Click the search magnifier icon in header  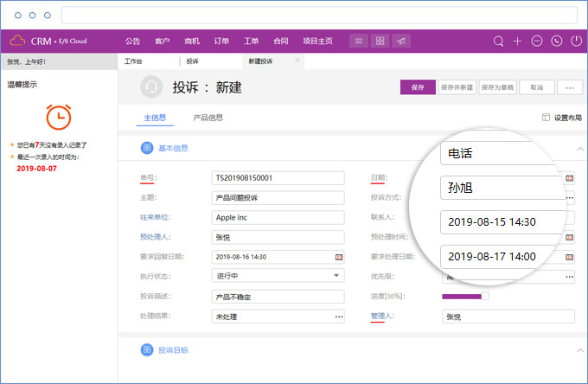coord(498,41)
